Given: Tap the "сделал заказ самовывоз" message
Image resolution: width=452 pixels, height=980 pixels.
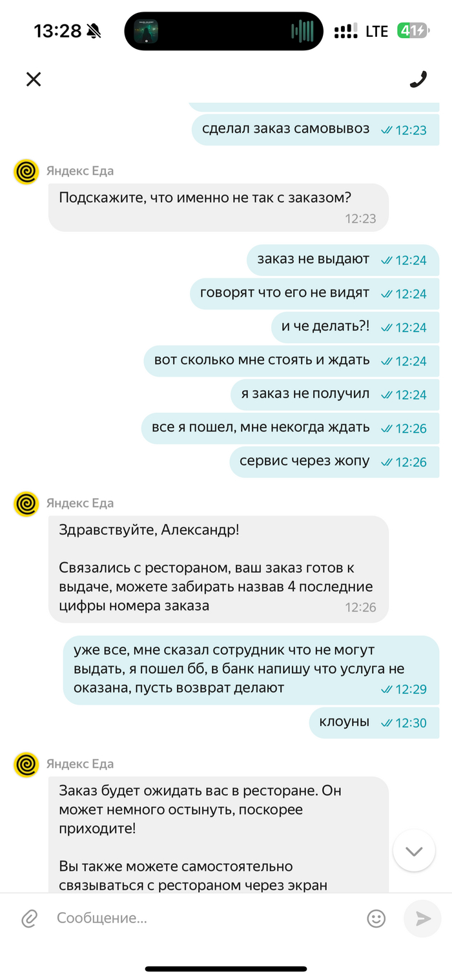Looking at the screenshot, I should pyautogui.click(x=315, y=130).
